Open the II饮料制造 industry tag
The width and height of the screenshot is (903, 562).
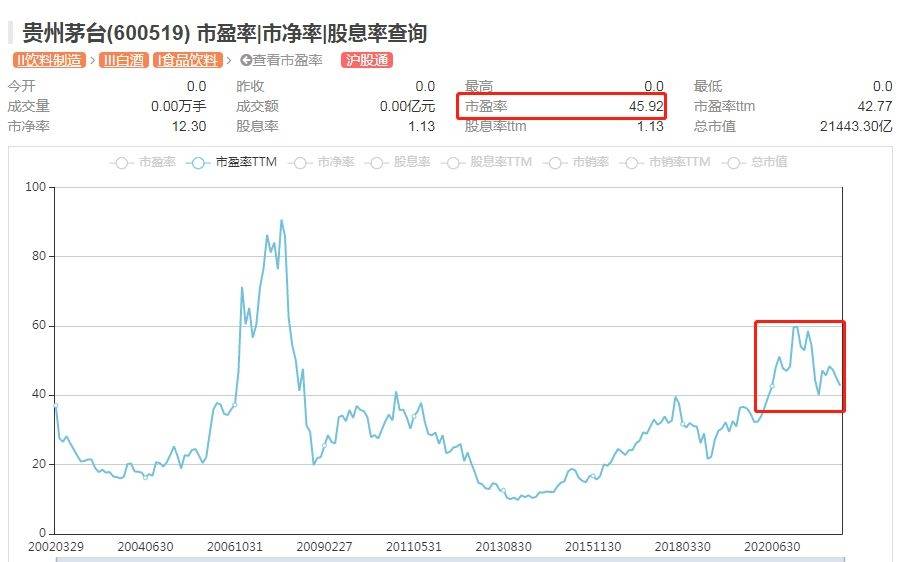pos(48,60)
